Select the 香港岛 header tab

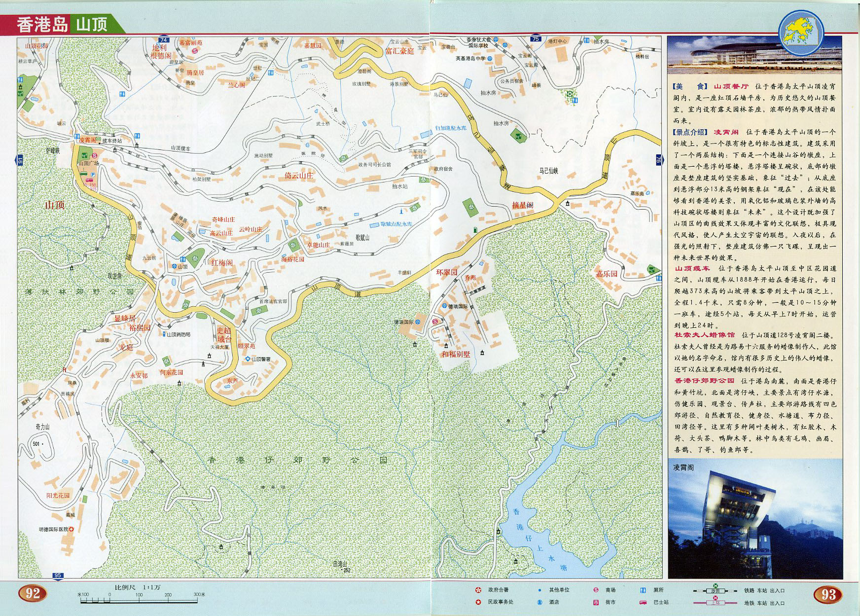(42, 25)
